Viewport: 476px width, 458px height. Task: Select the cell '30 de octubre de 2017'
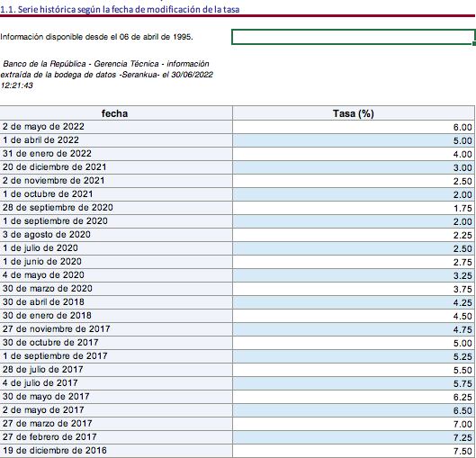tap(116, 343)
